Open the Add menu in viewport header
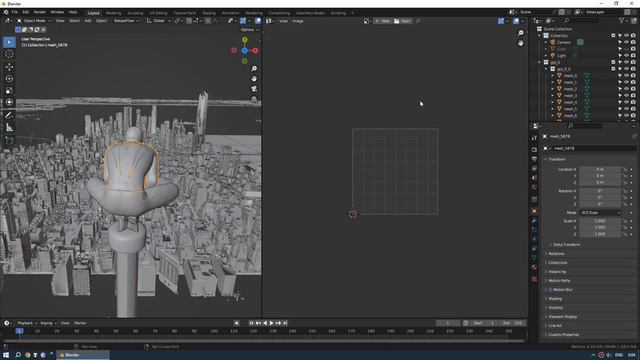This screenshot has width=640, height=360. point(88,21)
